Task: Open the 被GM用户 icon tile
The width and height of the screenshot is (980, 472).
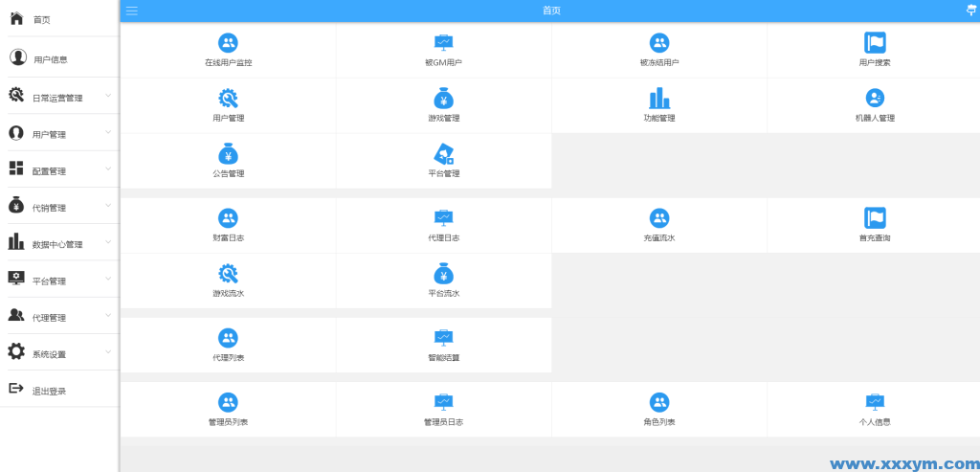Action: click(x=443, y=43)
